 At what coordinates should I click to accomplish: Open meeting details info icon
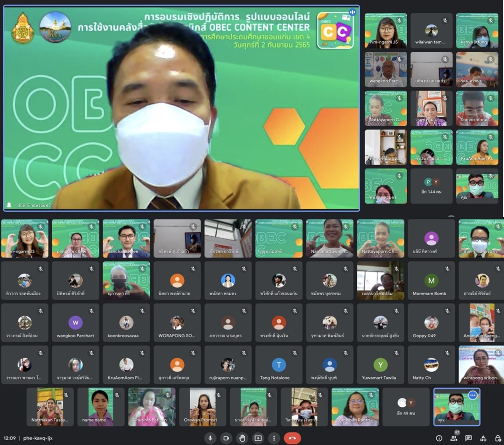(x=439, y=438)
